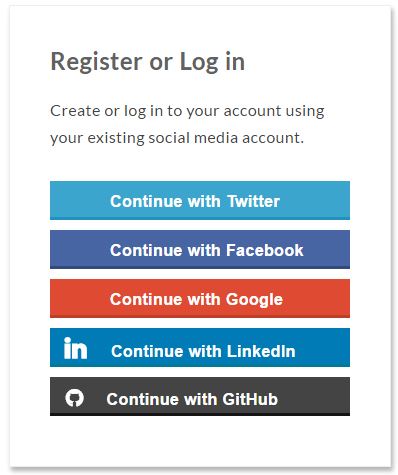This screenshot has height=475, width=398.
Task: Use the blue button containing the "in" logo
Action: (200, 347)
